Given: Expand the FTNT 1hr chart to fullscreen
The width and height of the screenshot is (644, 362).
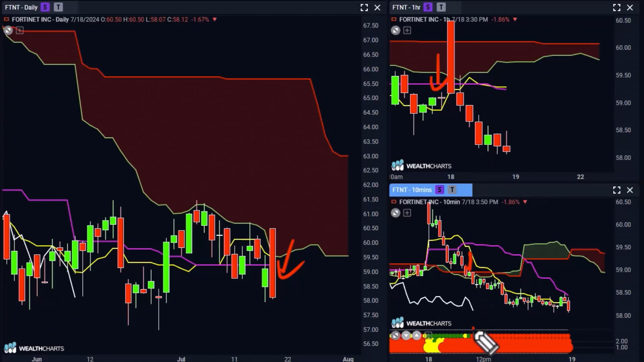Looking at the screenshot, I should [x=617, y=7].
